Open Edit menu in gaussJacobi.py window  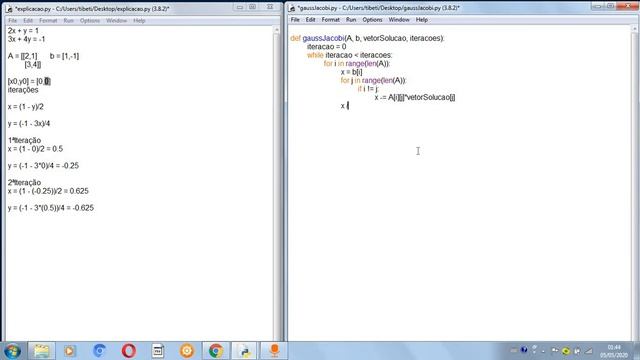310,20
